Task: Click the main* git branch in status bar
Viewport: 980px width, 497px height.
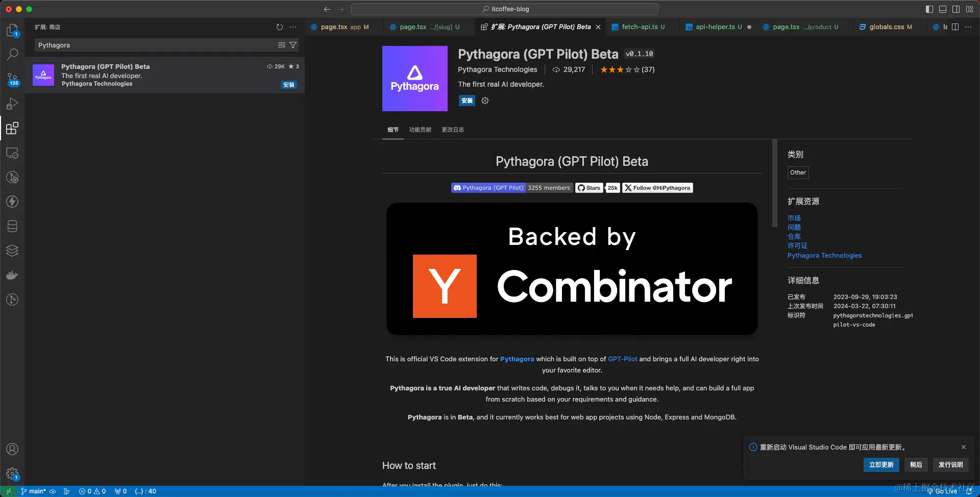Action: click(33, 491)
